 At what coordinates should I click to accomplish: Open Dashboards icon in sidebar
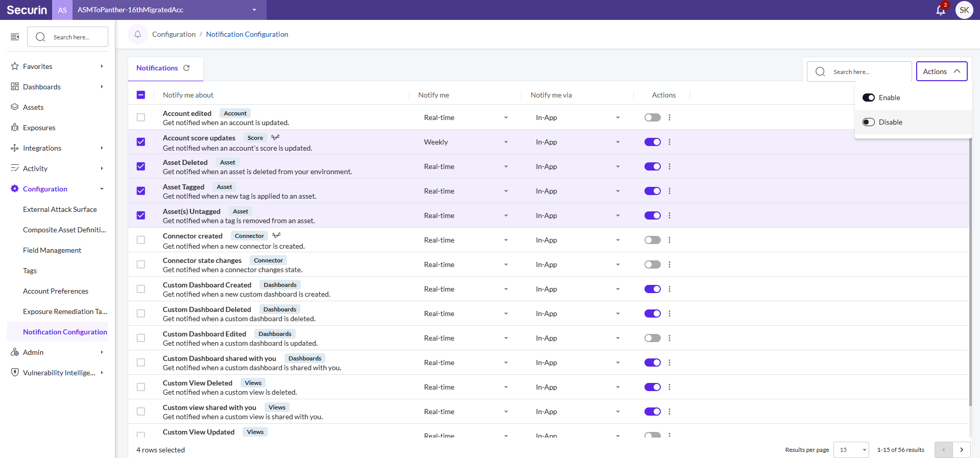15,87
